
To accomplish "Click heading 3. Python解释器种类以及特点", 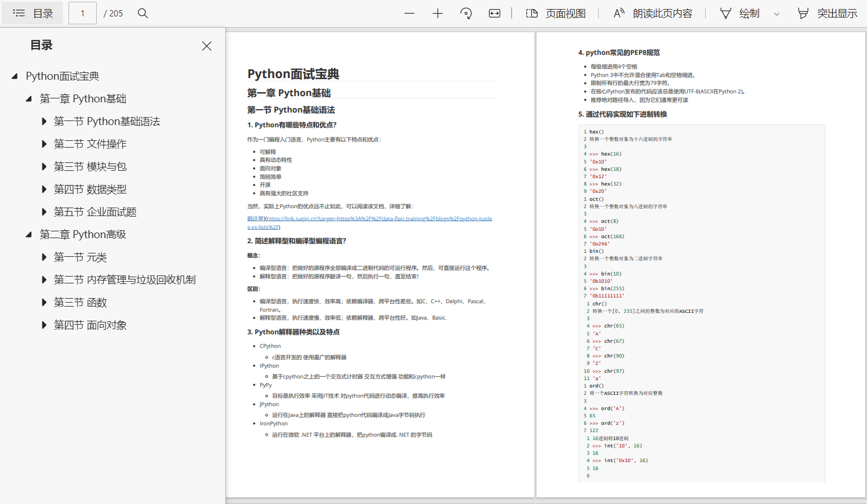I will pyautogui.click(x=293, y=332).
